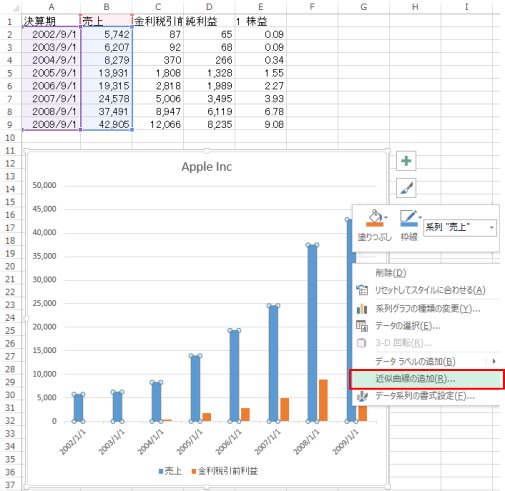Click cell D7 with value 3,495
Viewport: 505px width, 491px height.
point(209,99)
